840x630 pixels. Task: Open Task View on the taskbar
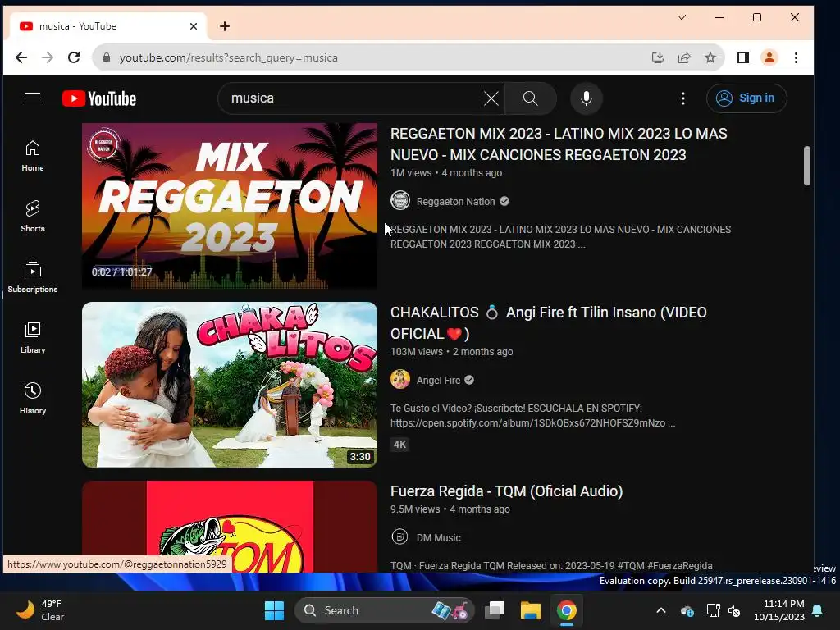pos(495,610)
